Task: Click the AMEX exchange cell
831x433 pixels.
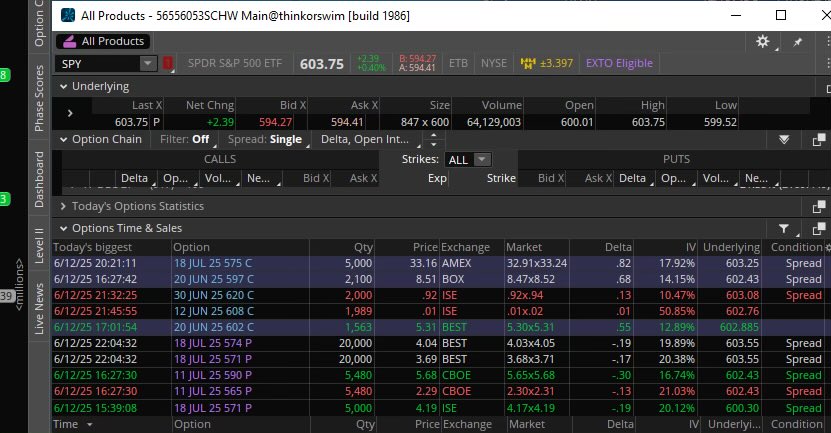Action: pos(456,263)
